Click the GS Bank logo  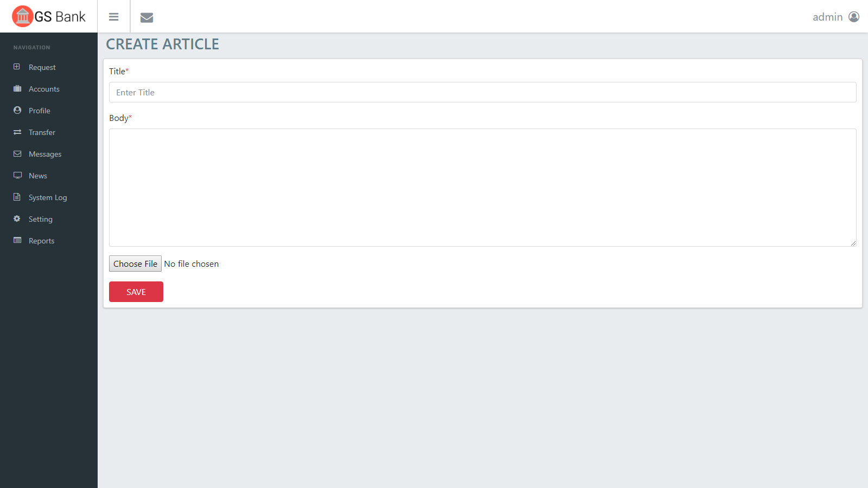point(49,16)
